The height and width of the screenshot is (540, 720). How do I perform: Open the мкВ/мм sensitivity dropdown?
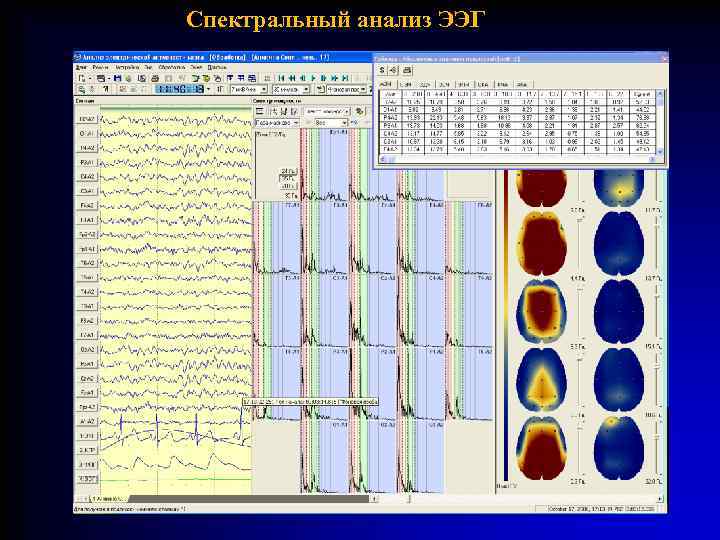249,90
